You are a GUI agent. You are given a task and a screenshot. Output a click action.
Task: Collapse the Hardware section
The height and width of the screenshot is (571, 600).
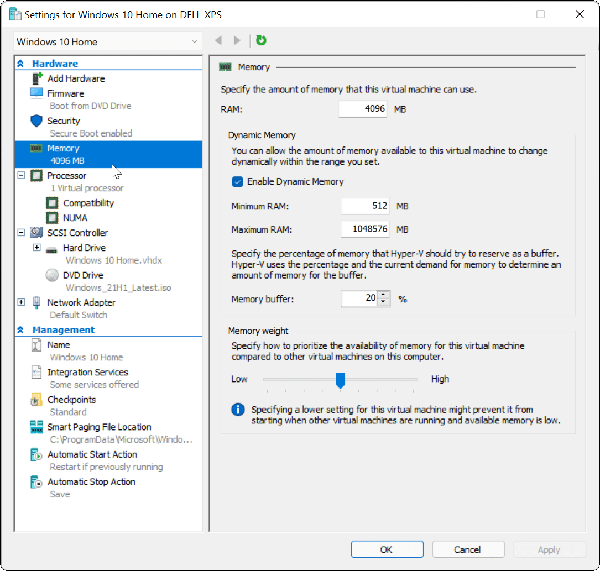(21, 64)
